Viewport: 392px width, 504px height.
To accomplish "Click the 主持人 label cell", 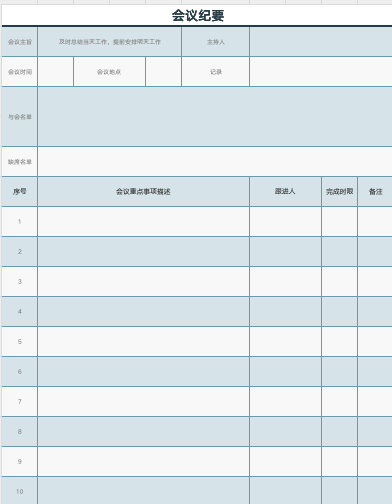I will point(216,42).
